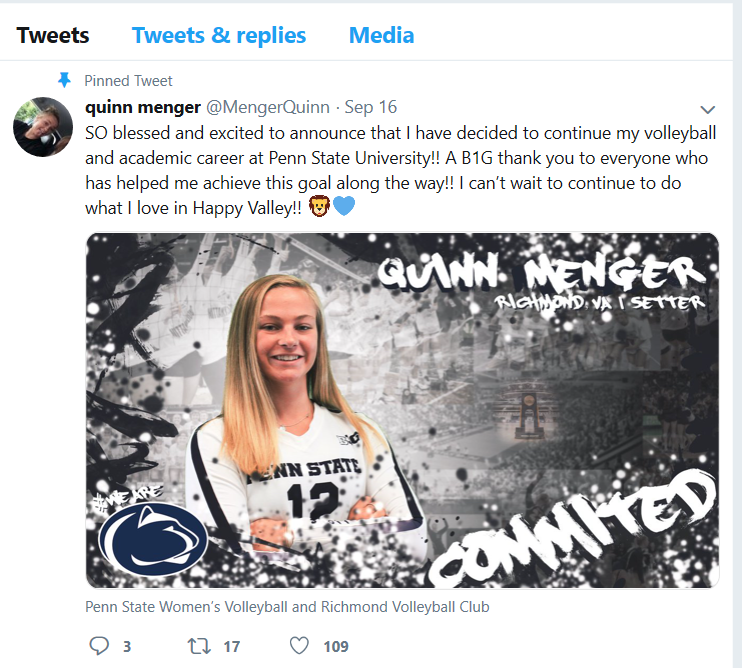Click the Sep 16 timestamp
Screen dimensions: 742x668
pyautogui.click(x=370, y=106)
